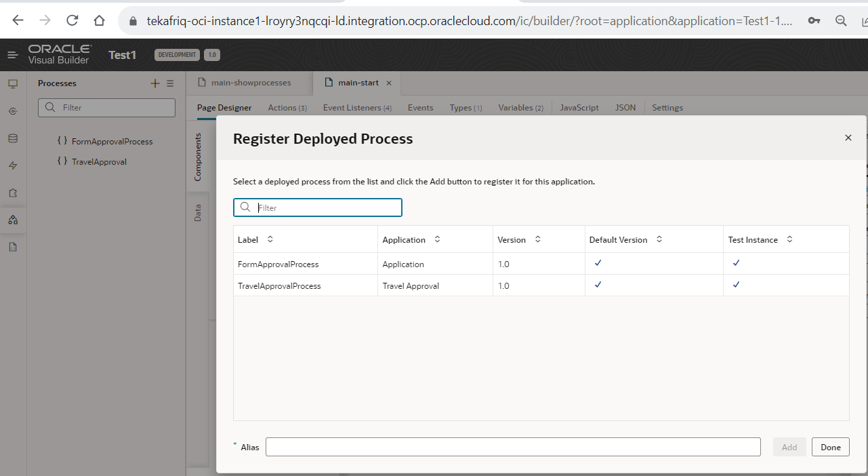This screenshot has height=476, width=868.
Task: Click into the Alias input field
Action: (x=513, y=446)
